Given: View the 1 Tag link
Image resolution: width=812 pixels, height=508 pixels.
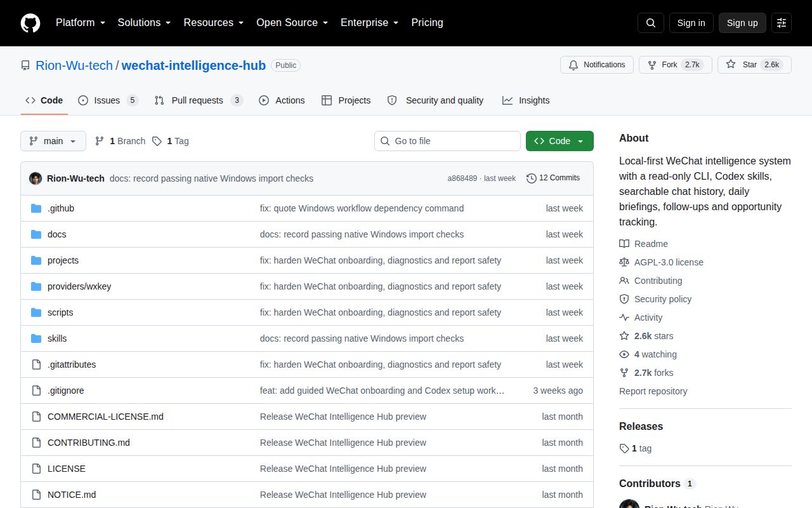Looking at the screenshot, I should (170, 141).
